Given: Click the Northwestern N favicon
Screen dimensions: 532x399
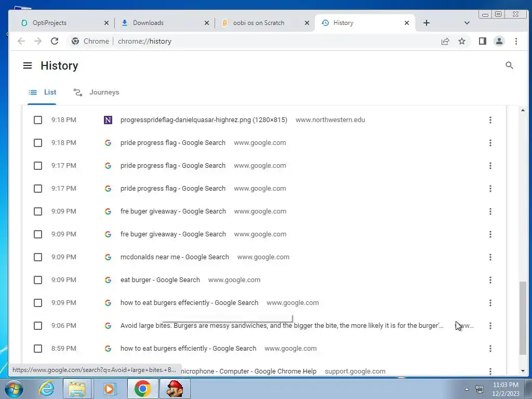Looking at the screenshot, I should point(108,120).
